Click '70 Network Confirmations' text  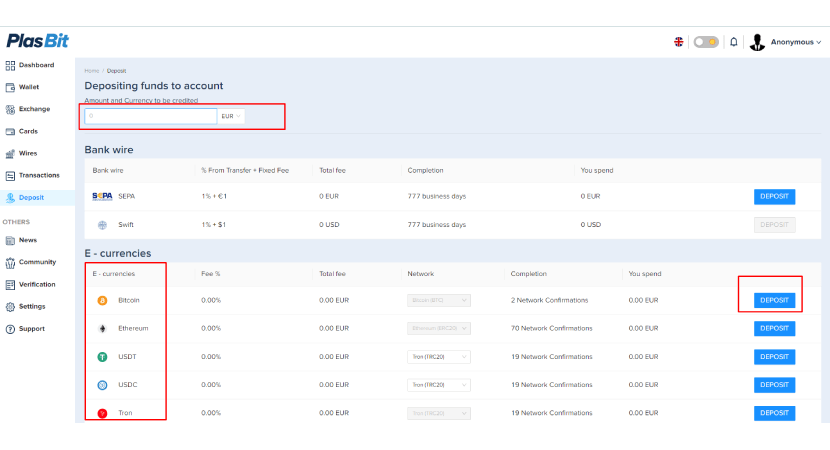552,328
